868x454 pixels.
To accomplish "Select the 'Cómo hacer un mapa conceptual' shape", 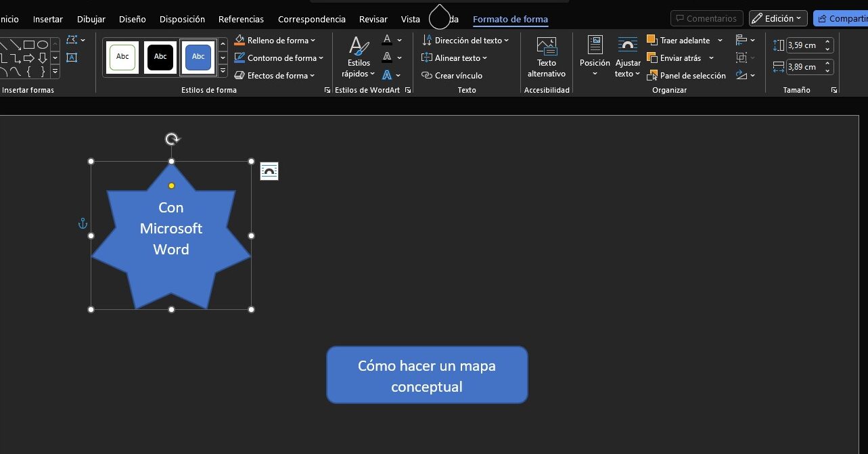I will pos(427,376).
